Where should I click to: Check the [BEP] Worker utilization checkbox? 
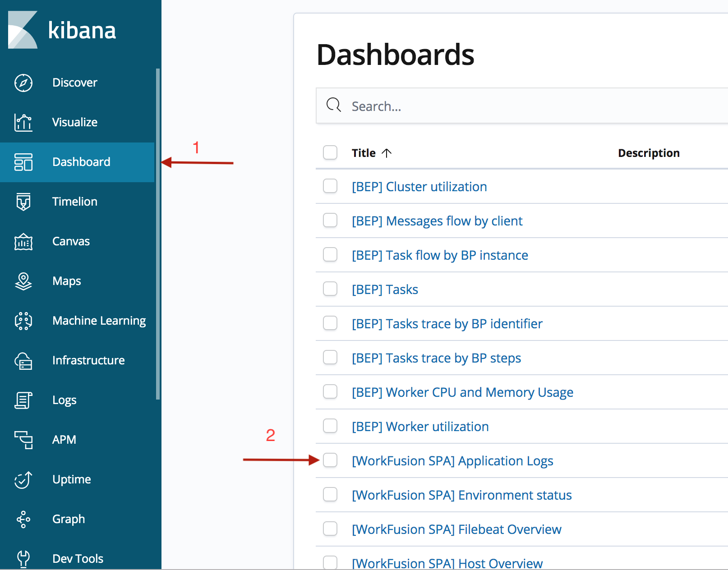[330, 426]
